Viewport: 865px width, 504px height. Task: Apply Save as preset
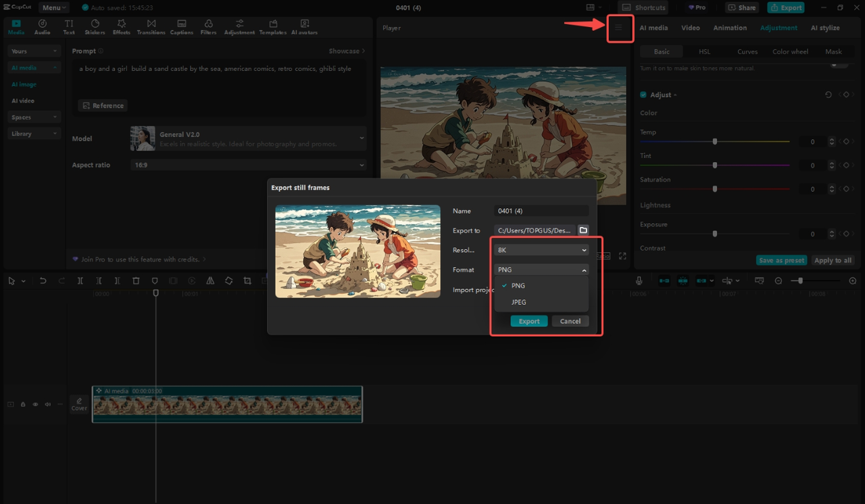781,259
